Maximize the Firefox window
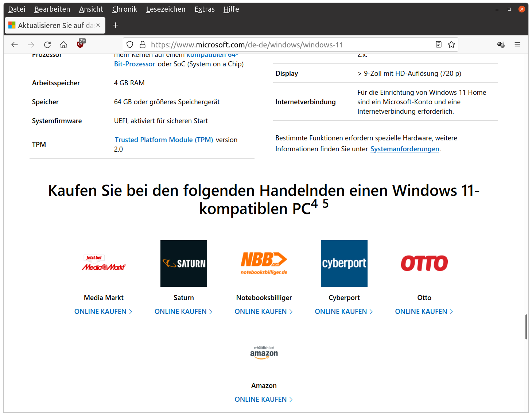This screenshot has width=532, height=416. click(x=509, y=9)
